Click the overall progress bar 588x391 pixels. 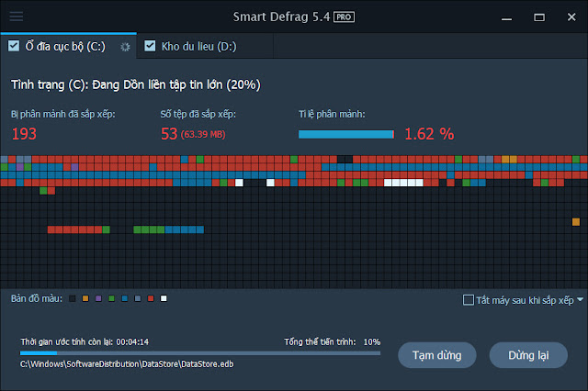(200, 352)
